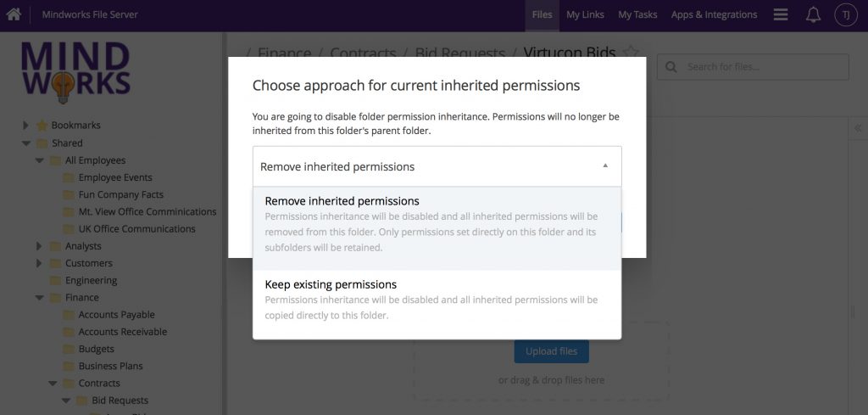This screenshot has width=868, height=415.
Task: Open the hamburger menu icon
Action: coord(781,14)
